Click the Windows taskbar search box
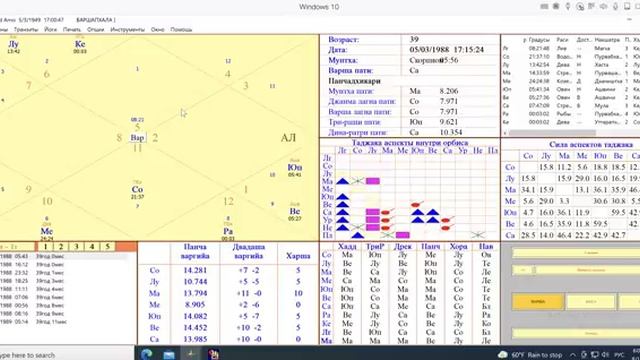 [67, 354]
